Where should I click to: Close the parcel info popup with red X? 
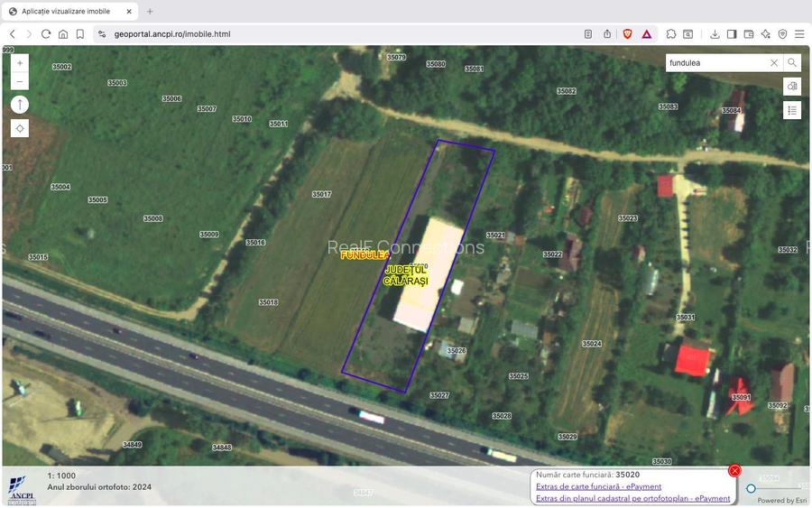(x=734, y=470)
